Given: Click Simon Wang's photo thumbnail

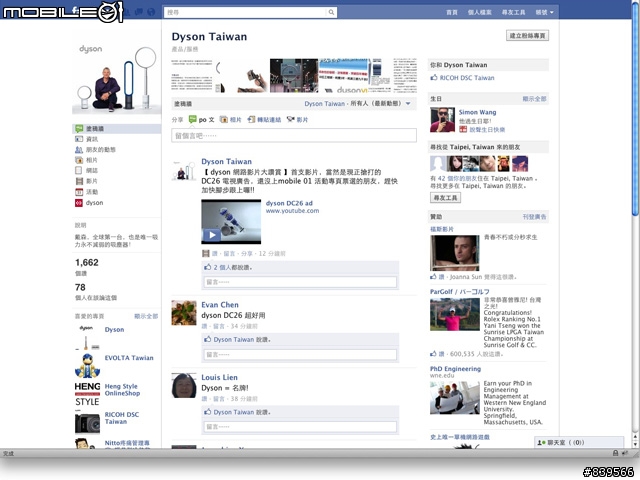Looking at the screenshot, I should click(x=442, y=120).
